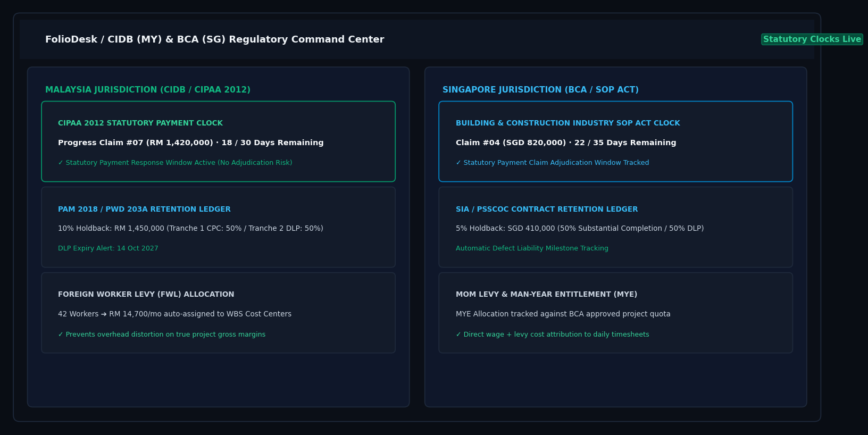Open MOM Levy & Man-Year Entitlement (MYE) heading
This screenshot has width=868, height=435.
click(546, 295)
